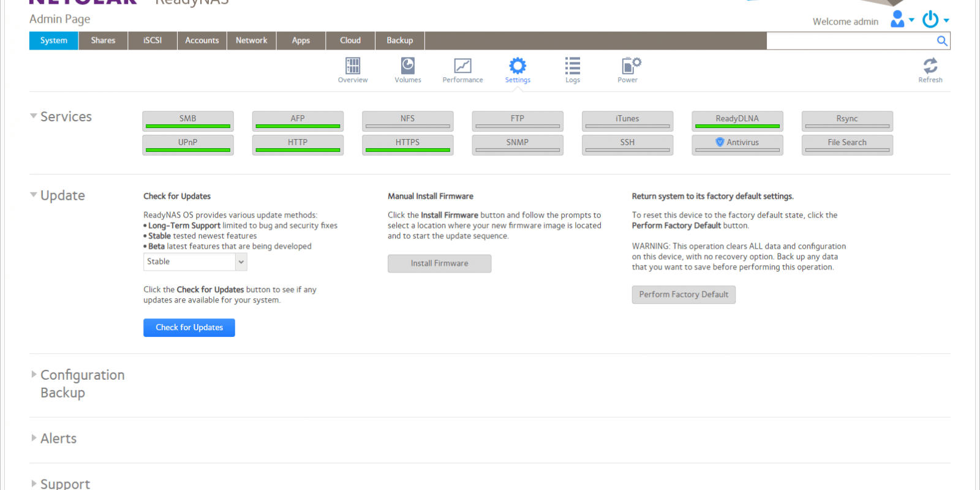This screenshot has height=490, width=980.
Task: Switch to the Backup tab
Action: pyautogui.click(x=400, y=40)
